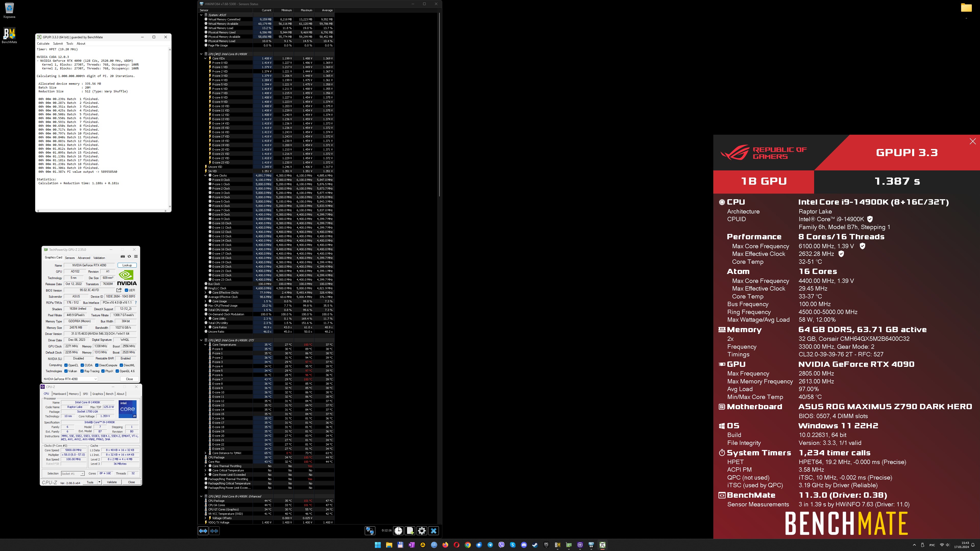
Task: Click the HWiNFO network monitors icon
Action: 370,531
